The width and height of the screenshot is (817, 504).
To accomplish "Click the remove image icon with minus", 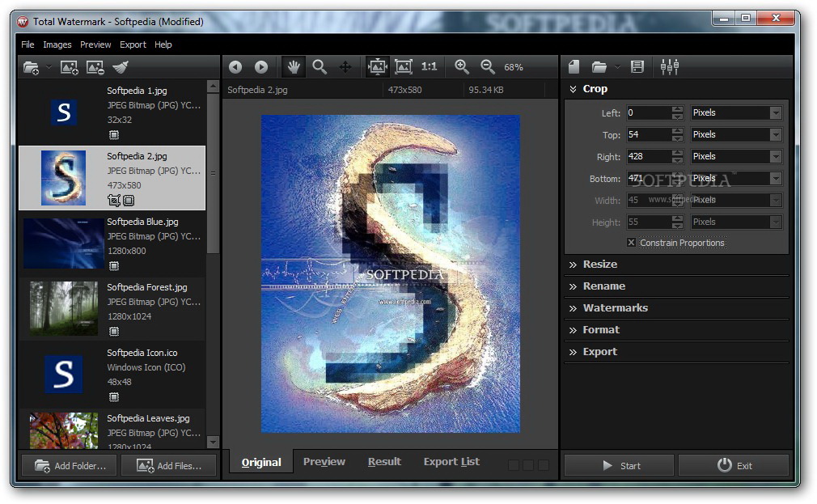I will (x=95, y=67).
